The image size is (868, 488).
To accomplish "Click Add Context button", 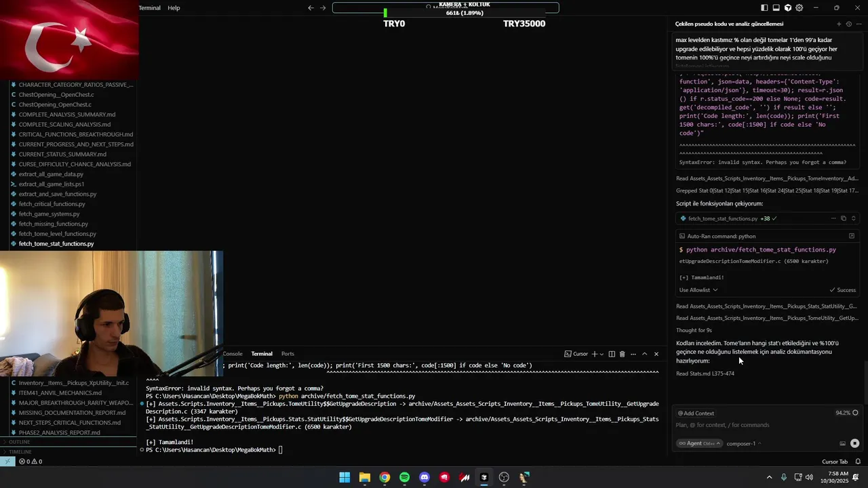I will pos(696,413).
